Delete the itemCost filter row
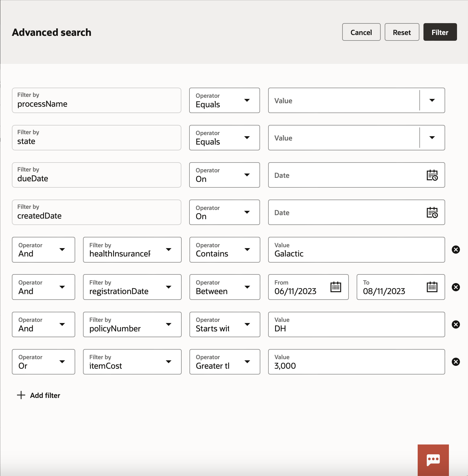The width and height of the screenshot is (468, 476). (x=456, y=362)
